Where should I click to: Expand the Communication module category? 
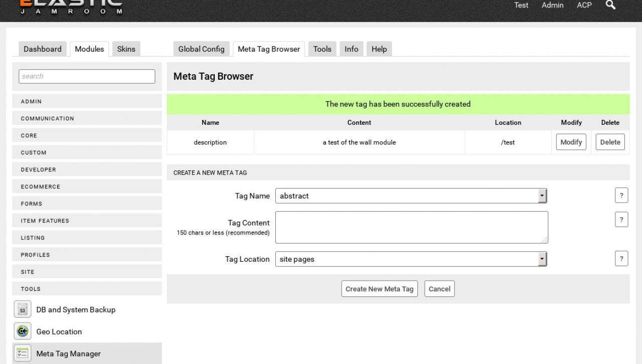87,118
